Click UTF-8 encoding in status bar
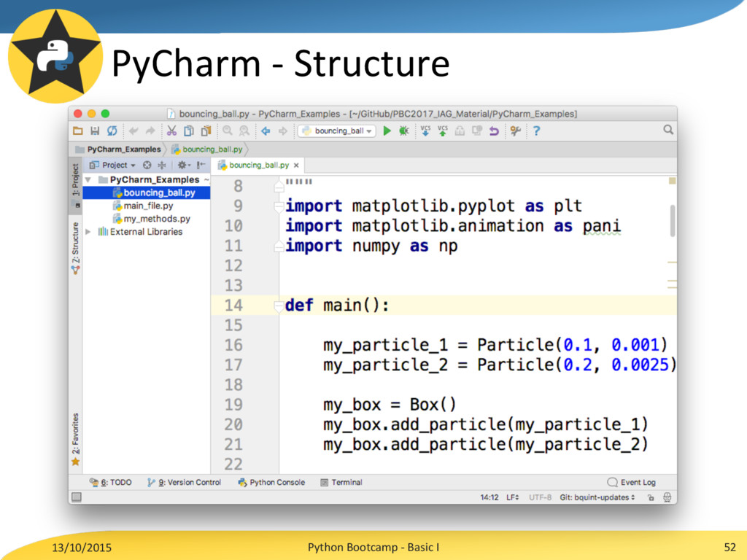The width and height of the screenshot is (747, 560). click(x=540, y=497)
